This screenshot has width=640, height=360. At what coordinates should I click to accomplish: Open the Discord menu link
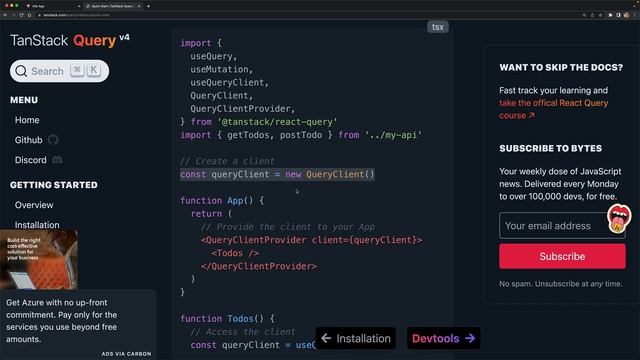tap(31, 160)
